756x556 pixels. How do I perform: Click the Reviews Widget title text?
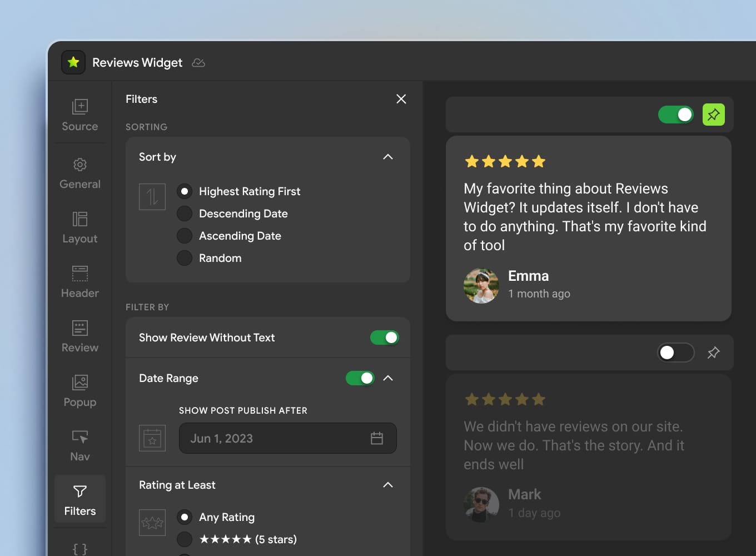tap(137, 63)
